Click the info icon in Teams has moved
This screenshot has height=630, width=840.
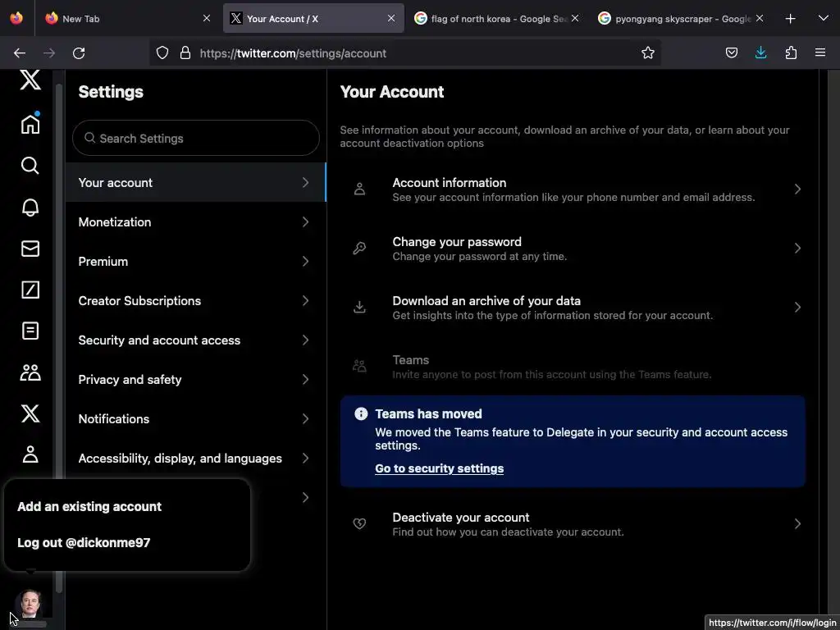click(x=361, y=413)
